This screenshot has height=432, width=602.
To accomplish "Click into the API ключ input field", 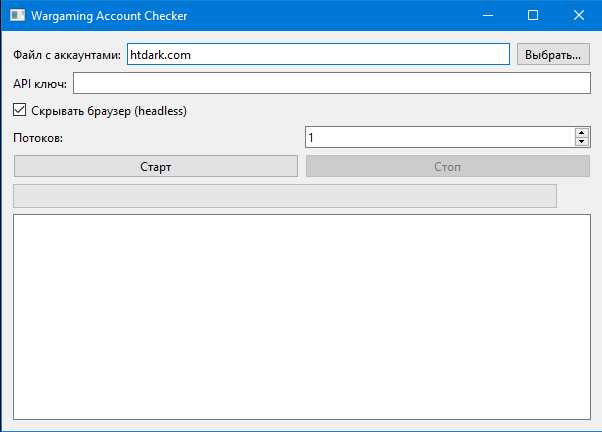I will coord(332,83).
